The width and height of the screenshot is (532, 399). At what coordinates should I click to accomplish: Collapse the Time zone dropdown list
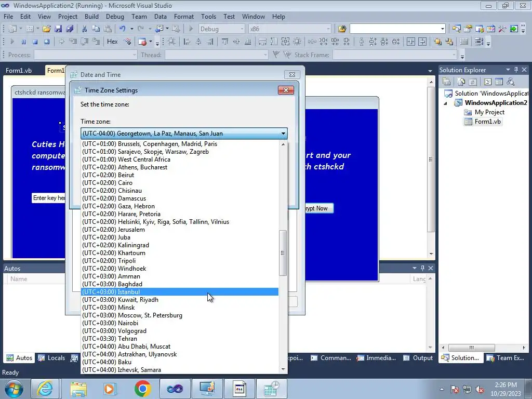283,134
